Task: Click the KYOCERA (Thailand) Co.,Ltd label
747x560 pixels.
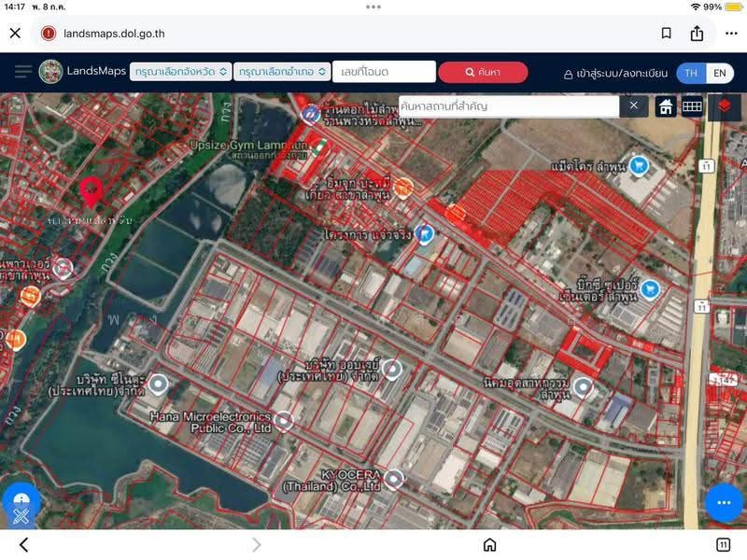Action: [332, 481]
